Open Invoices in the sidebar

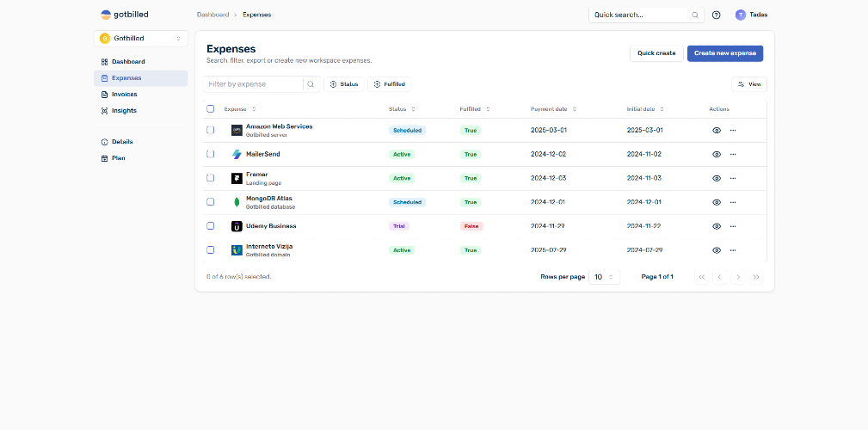(x=141, y=95)
